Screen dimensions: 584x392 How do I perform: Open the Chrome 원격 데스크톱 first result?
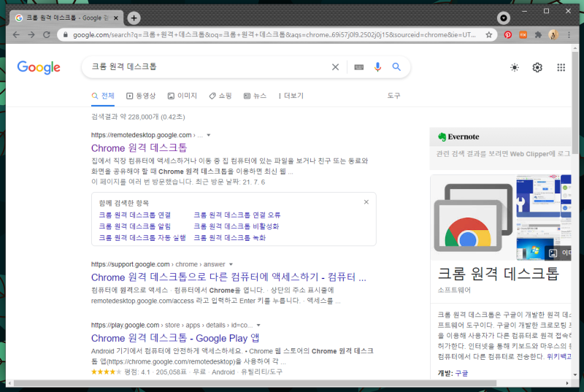click(x=139, y=148)
